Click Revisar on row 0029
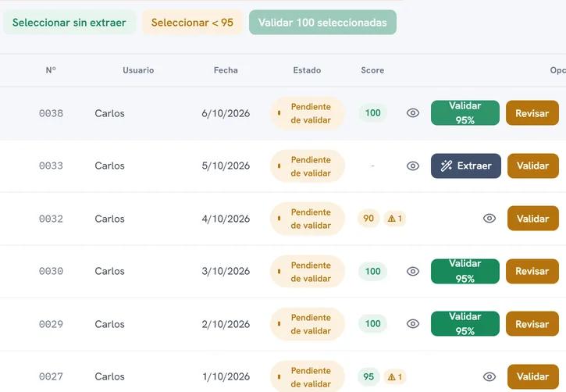Screen dimensions: 566x392 click(x=532, y=324)
